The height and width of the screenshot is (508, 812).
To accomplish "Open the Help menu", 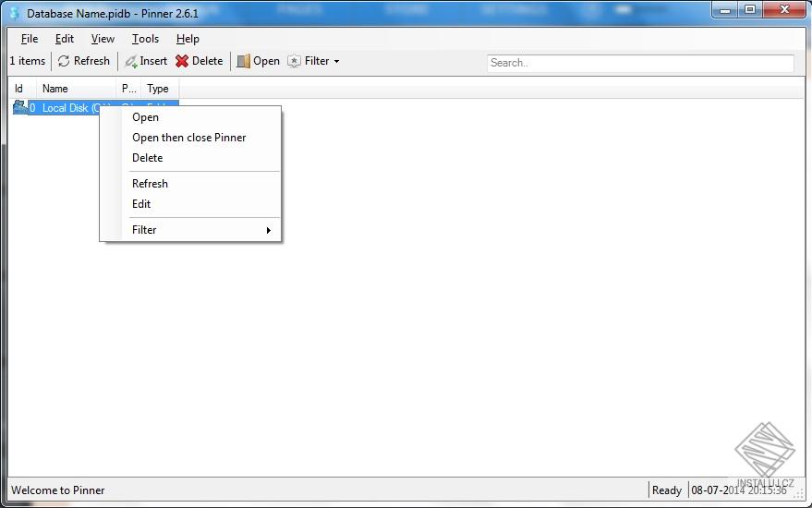I will pos(188,39).
